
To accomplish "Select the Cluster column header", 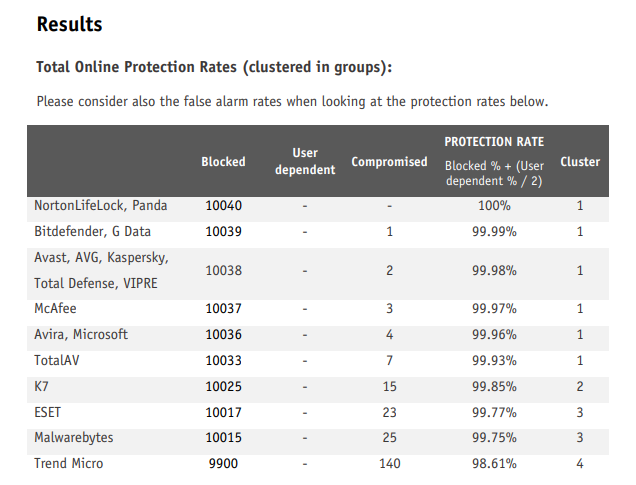I will 580,161.
